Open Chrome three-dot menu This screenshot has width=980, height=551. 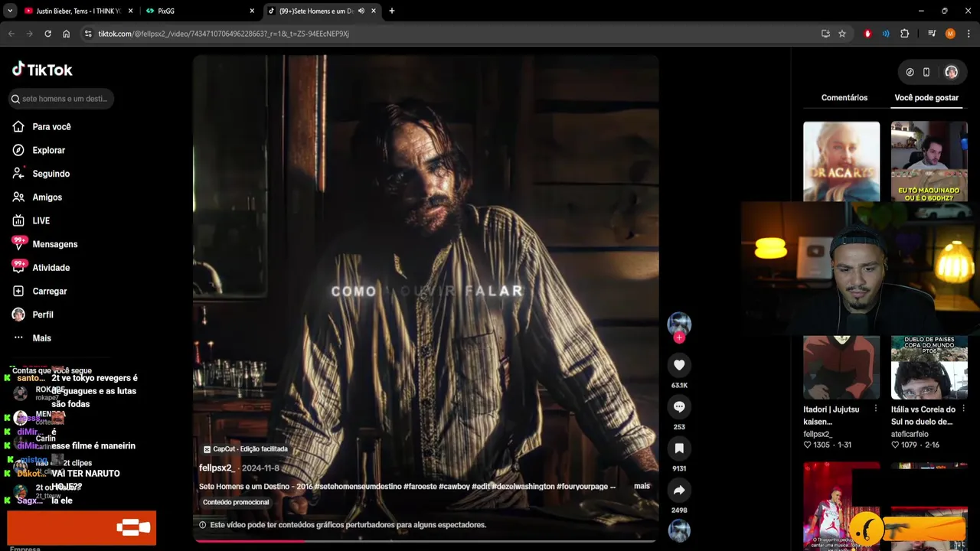point(969,34)
